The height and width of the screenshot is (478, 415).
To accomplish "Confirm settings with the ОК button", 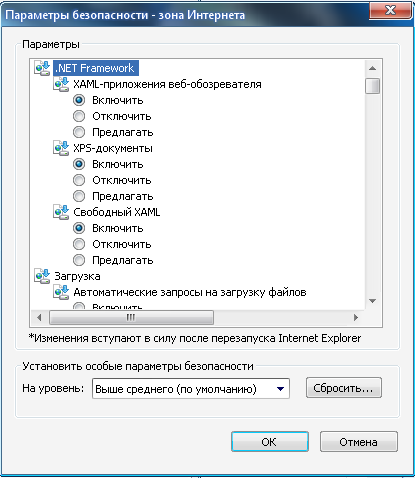I will [x=269, y=442].
